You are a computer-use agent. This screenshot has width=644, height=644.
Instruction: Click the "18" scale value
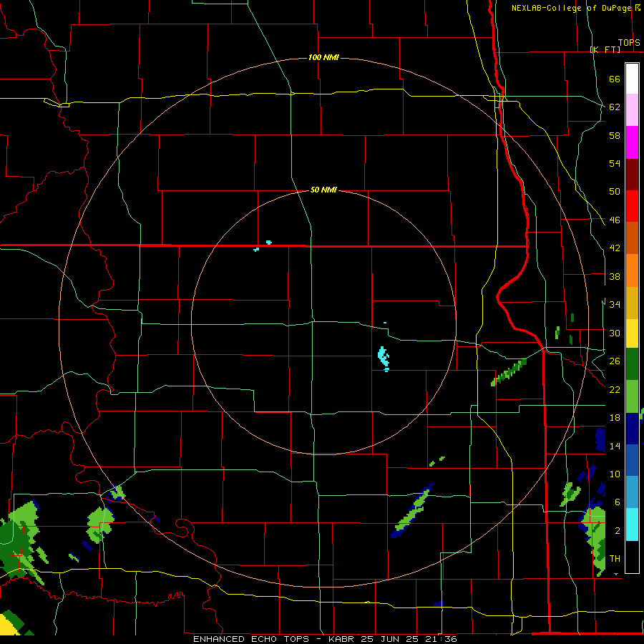(615, 418)
